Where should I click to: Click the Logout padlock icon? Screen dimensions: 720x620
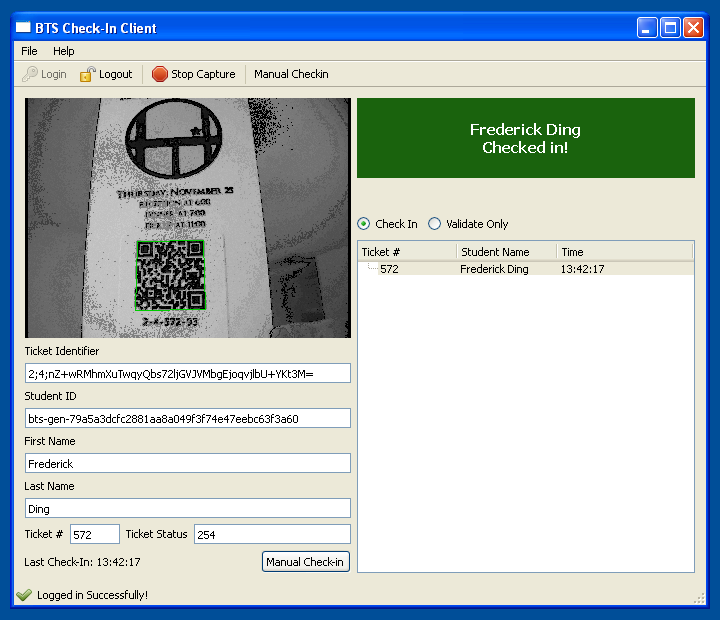[88, 74]
